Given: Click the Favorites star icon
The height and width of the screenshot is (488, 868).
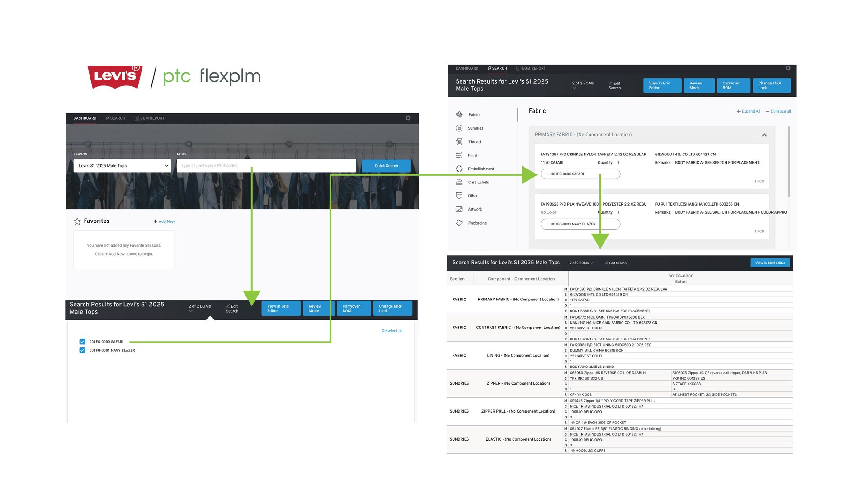Looking at the screenshot, I should tap(77, 221).
